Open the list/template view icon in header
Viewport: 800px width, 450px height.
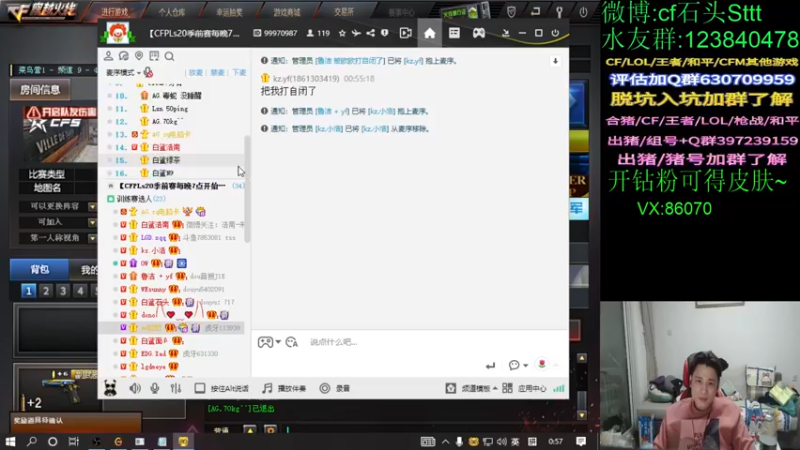click(454, 33)
